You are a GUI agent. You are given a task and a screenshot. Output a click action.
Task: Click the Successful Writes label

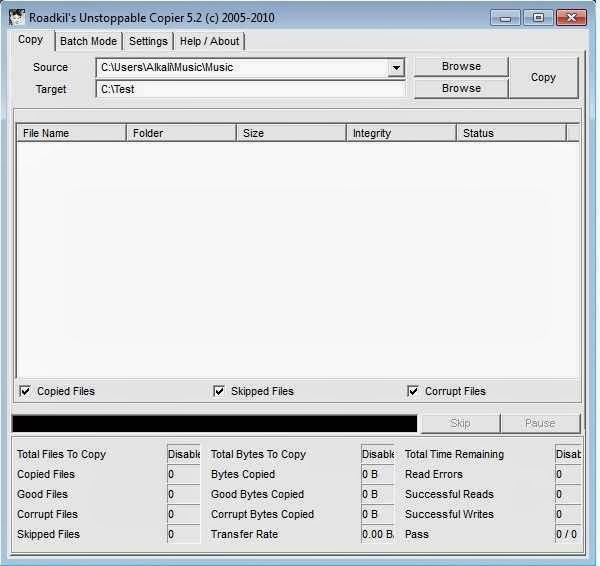click(x=449, y=514)
